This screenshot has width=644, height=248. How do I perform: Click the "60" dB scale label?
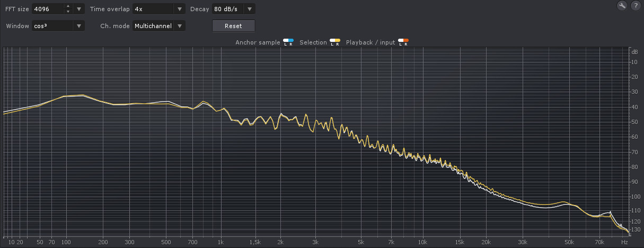[x=634, y=137]
